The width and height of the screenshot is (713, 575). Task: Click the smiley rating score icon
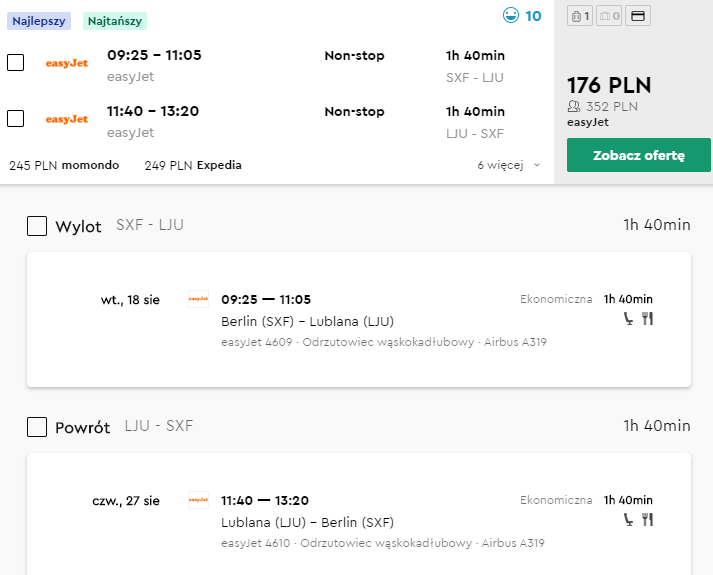point(511,16)
